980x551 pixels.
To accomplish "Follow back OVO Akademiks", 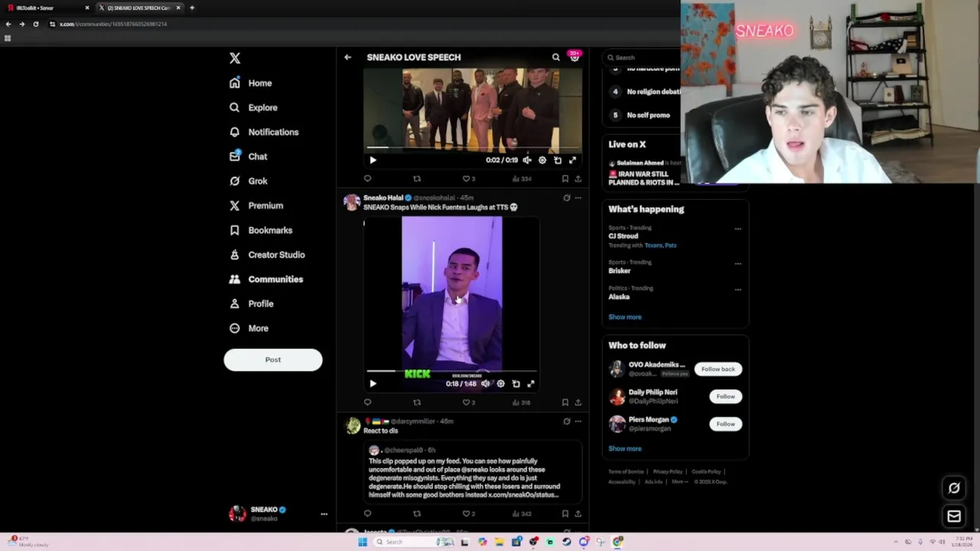I will 718,369.
